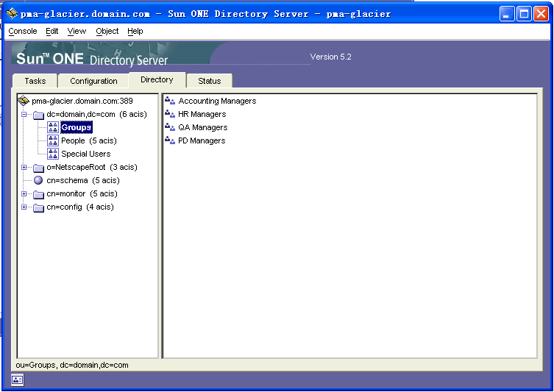
Task: Click the Groups organizational unit icon
Action: click(53, 127)
